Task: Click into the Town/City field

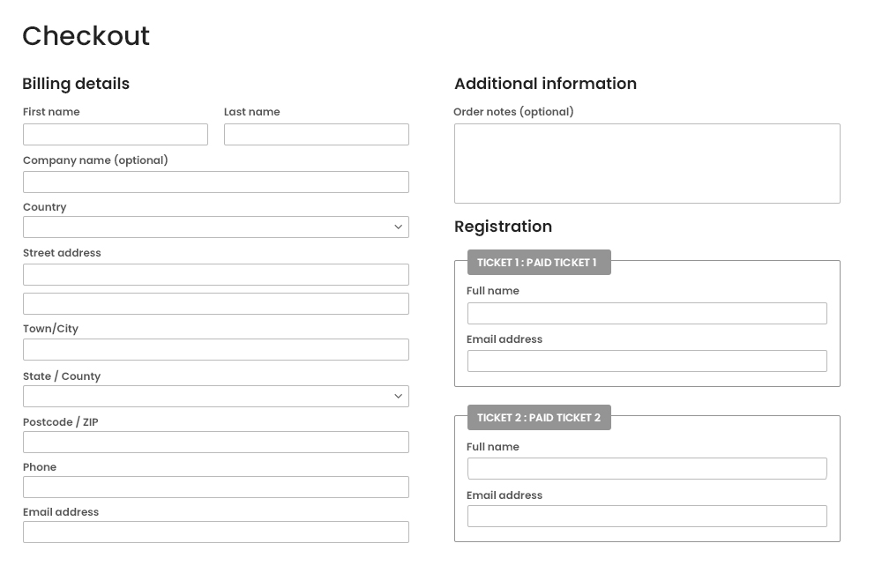Action: [x=216, y=349]
